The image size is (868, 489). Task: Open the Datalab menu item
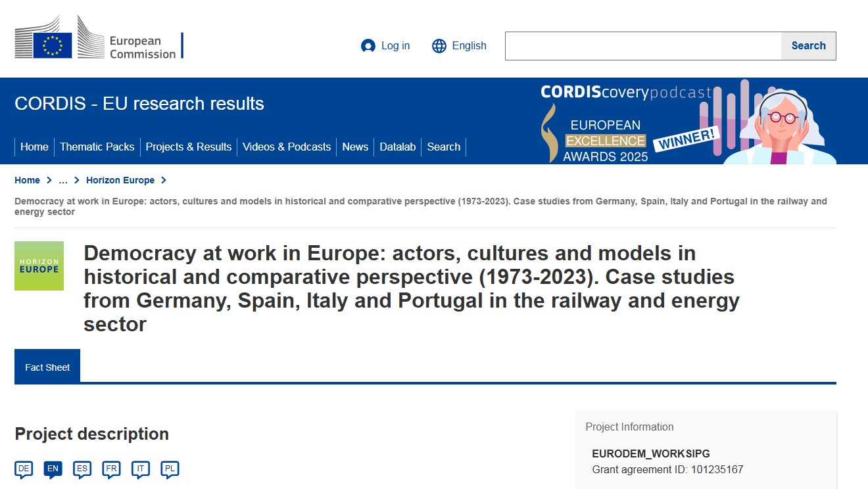[397, 147]
